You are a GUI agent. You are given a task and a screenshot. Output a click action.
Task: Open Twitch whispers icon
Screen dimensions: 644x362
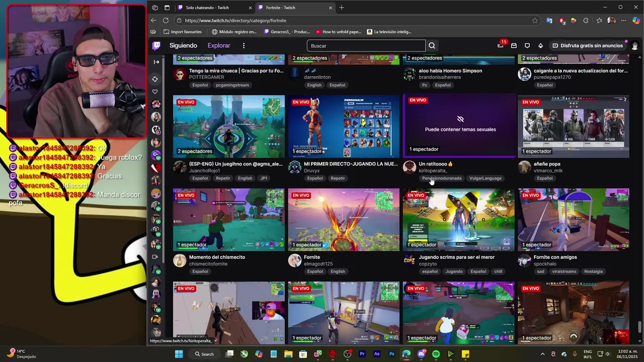coord(514,46)
